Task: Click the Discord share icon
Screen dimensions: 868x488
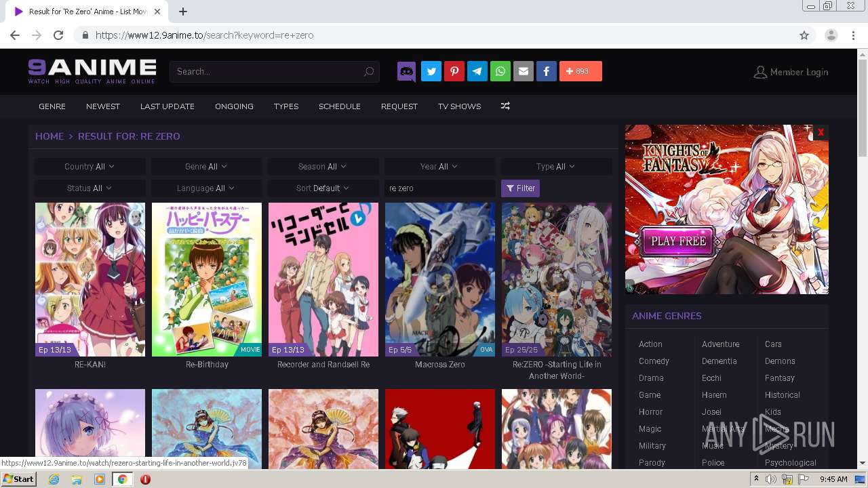Action: pyautogui.click(x=407, y=71)
